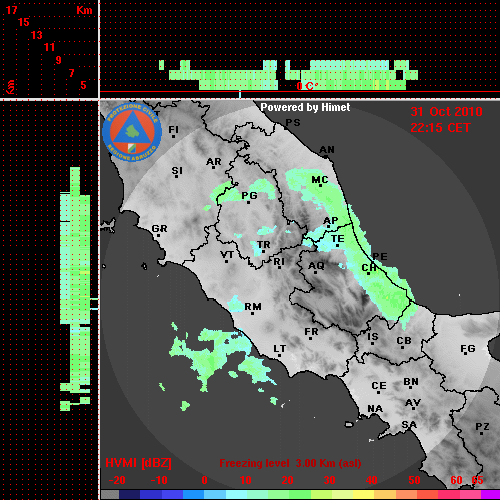Click the Protezione Civile Abruzzo logo
500x500 pixels.
(132, 132)
